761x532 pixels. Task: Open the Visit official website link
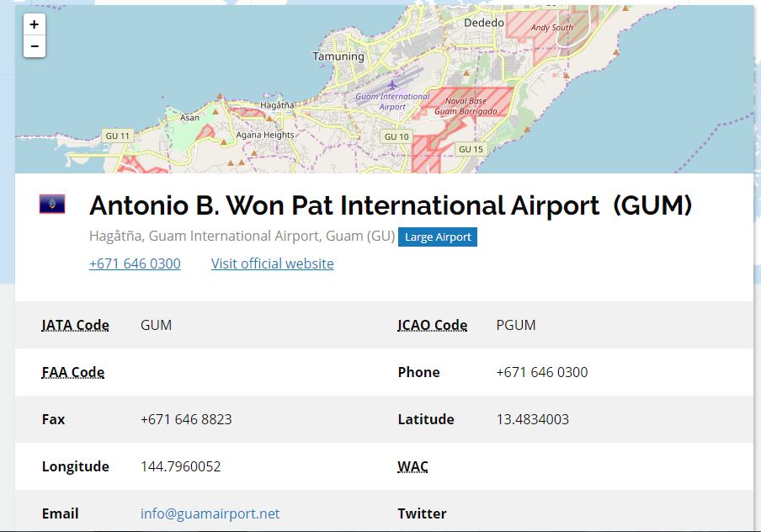[272, 263]
